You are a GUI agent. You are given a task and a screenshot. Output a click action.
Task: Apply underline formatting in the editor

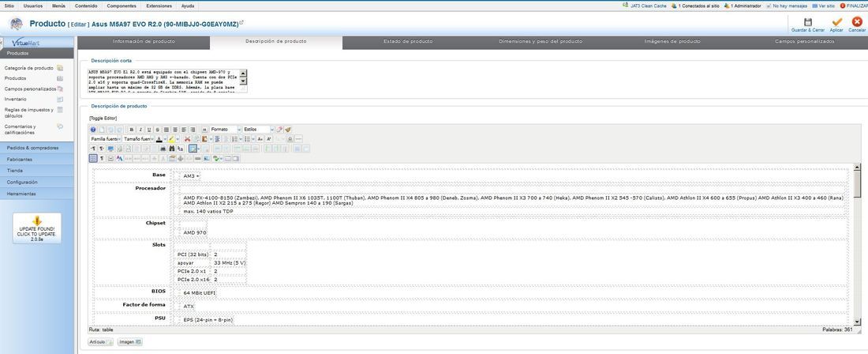coord(149,130)
